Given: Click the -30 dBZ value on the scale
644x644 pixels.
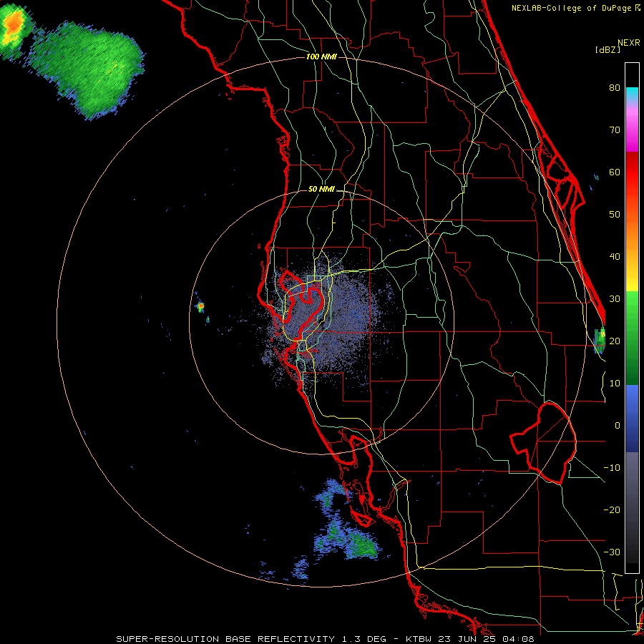Looking at the screenshot, I should click(612, 552).
